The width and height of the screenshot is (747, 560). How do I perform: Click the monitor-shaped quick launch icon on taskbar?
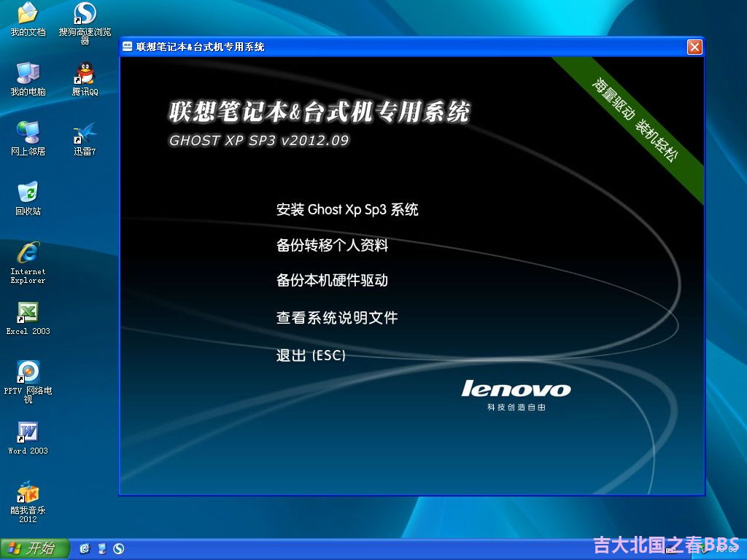102,548
